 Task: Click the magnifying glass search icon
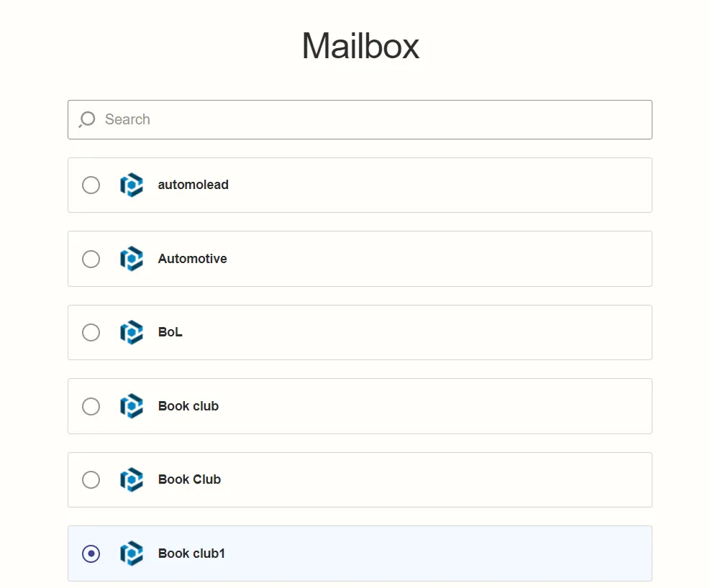pos(86,119)
